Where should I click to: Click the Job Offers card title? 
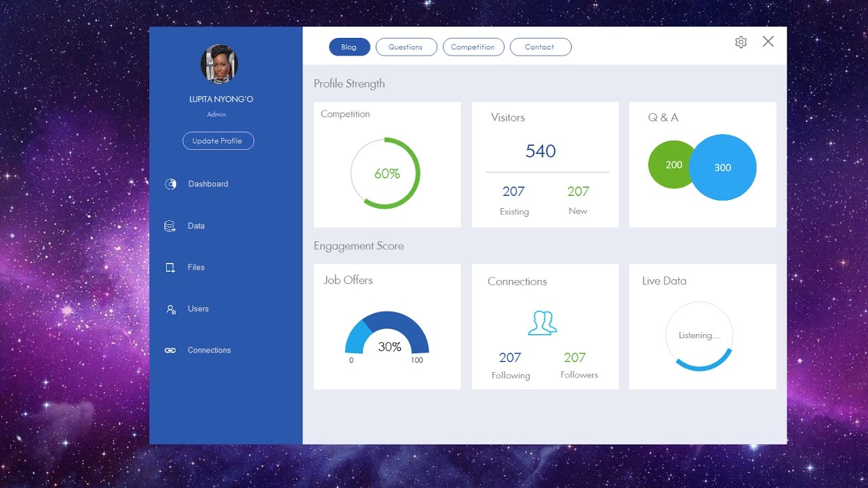coord(348,281)
